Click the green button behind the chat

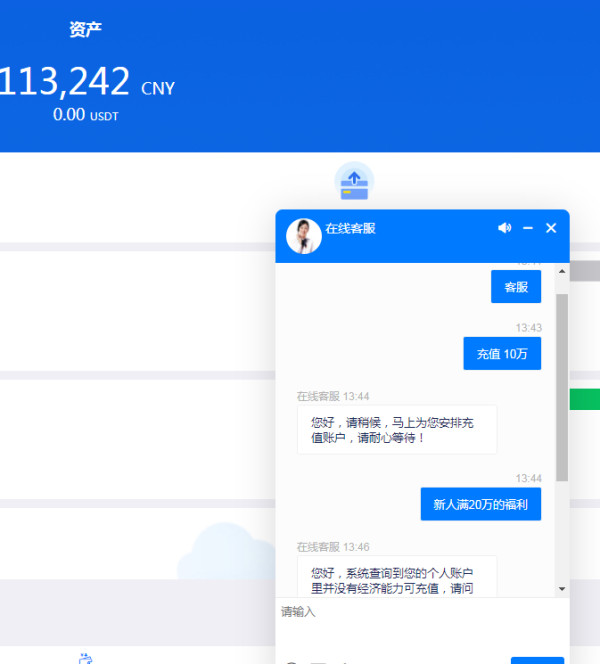(x=585, y=399)
